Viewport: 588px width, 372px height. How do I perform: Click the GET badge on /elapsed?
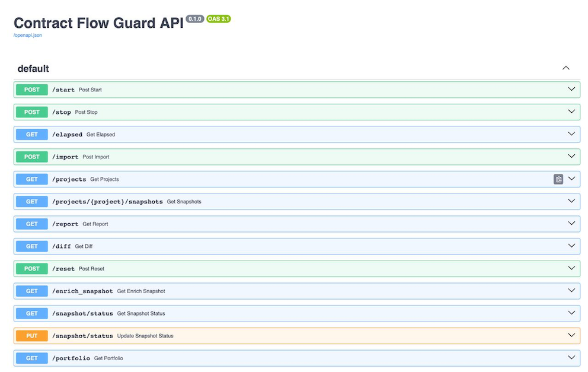pos(31,134)
